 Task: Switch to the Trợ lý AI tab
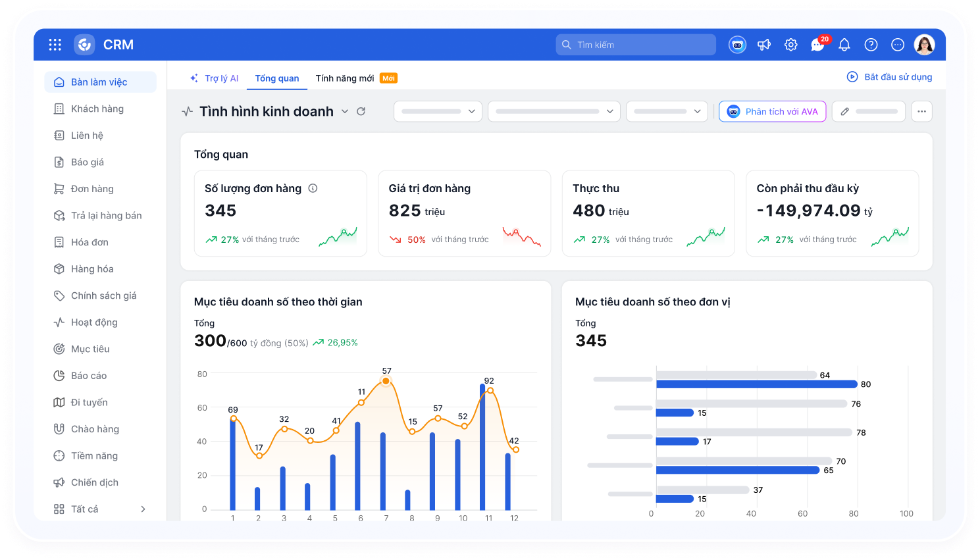pos(215,78)
